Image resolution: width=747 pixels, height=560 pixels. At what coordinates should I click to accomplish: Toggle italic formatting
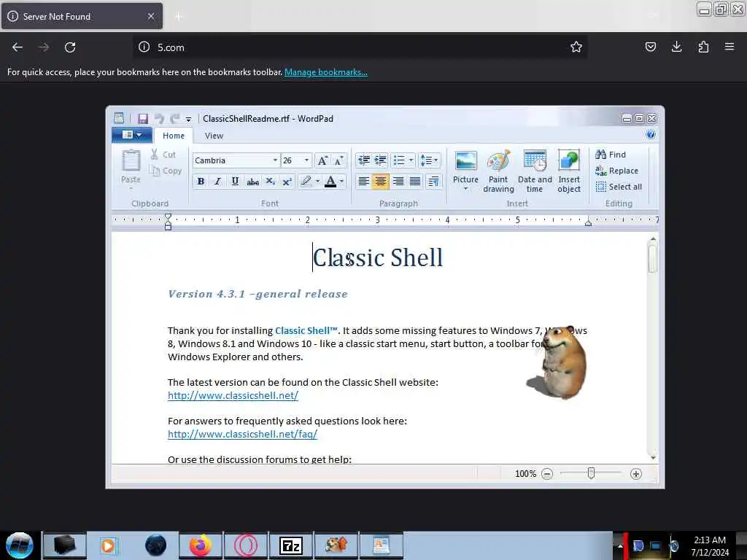click(x=217, y=182)
